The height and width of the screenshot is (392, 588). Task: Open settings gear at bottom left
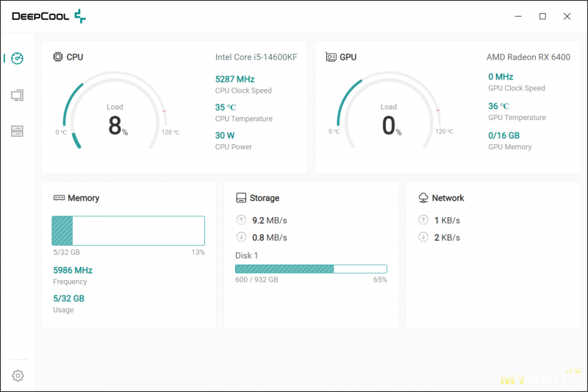point(18,376)
